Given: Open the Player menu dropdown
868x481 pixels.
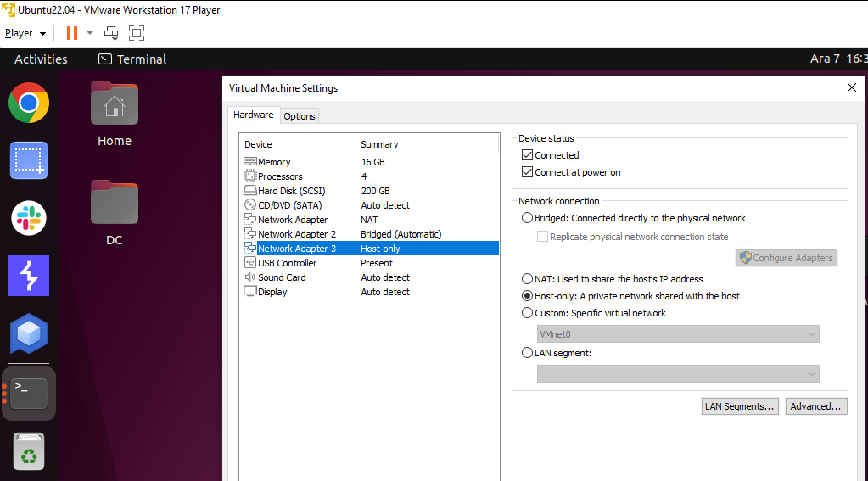Looking at the screenshot, I should pos(25,33).
